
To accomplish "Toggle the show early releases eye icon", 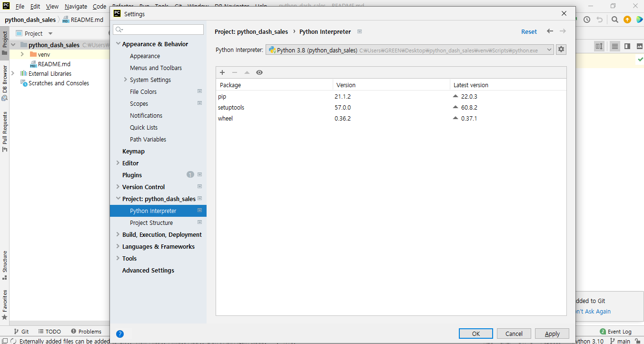I will pos(259,72).
